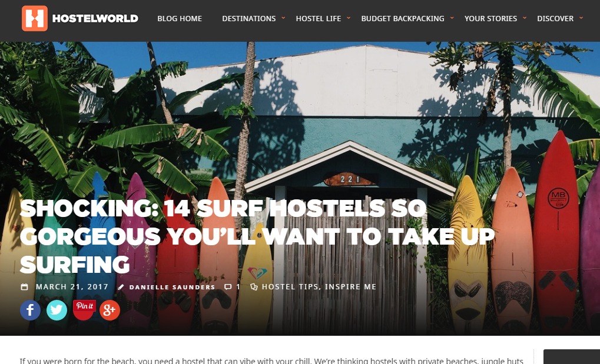Open the Blog Home menu item
The image size is (600, 364).
[180, 18]
